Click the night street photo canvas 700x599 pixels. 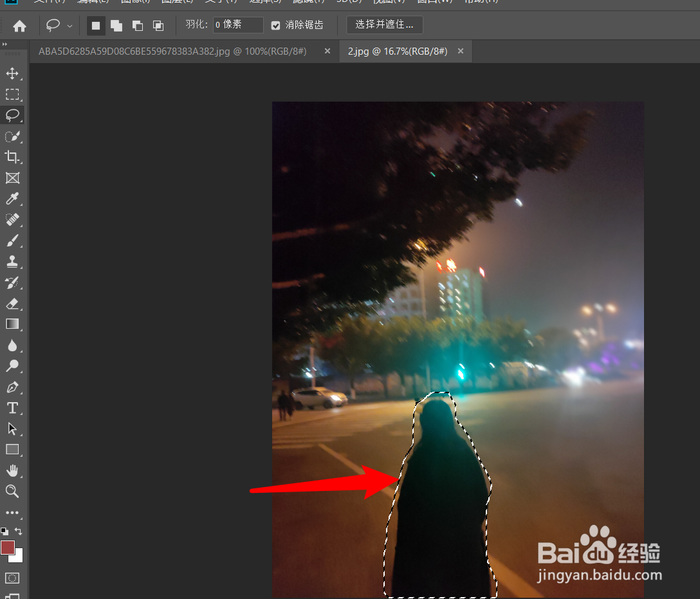coord(458,349)
